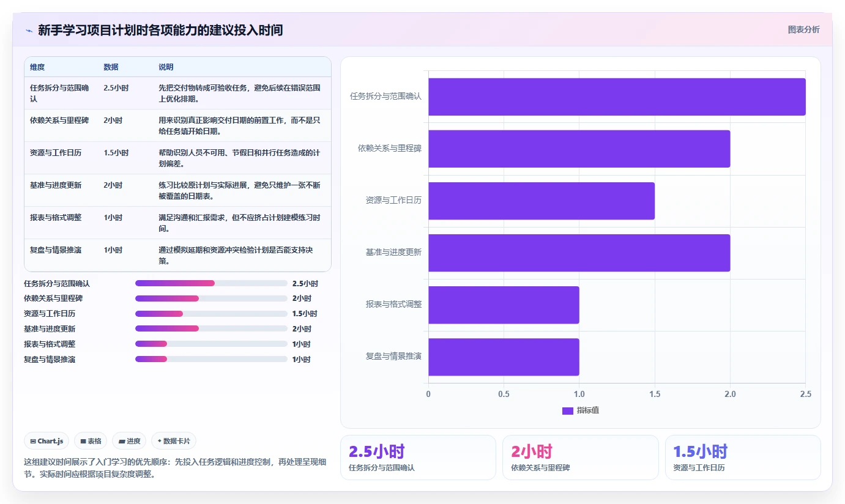
Task: Click the 报表与格式调整 progress bar
Action: 211,344
